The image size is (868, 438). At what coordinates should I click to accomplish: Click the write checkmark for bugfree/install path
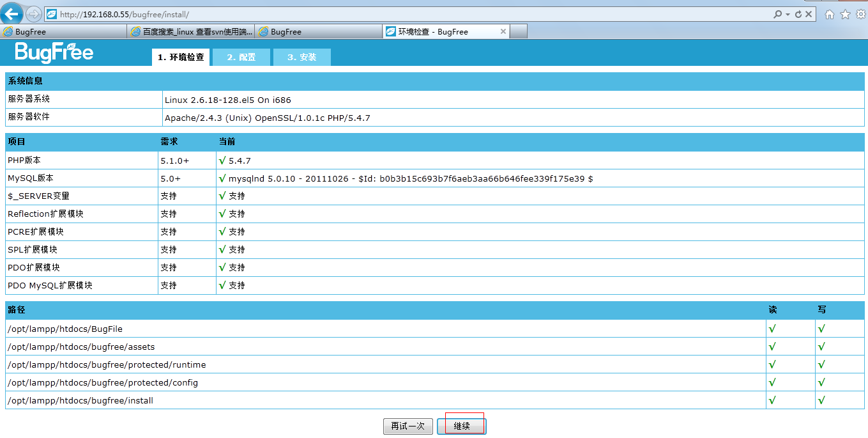click(821, 400)
